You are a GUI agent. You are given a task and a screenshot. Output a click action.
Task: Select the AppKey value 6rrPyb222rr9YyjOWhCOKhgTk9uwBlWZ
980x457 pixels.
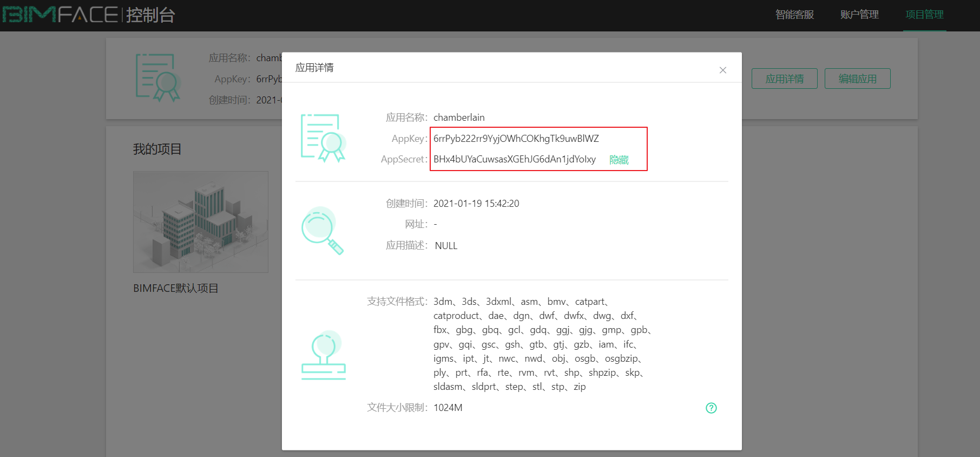pyautogui.click(x=516, y=139)
